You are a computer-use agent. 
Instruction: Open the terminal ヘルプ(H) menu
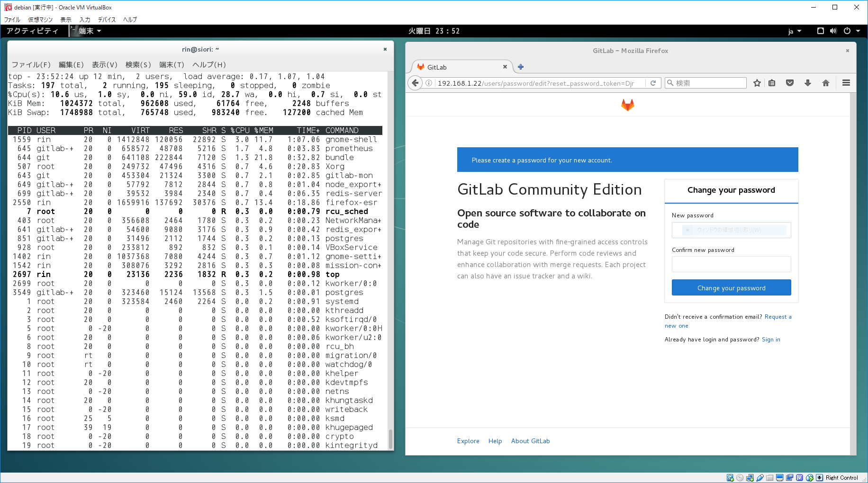[x=209, y=64]
